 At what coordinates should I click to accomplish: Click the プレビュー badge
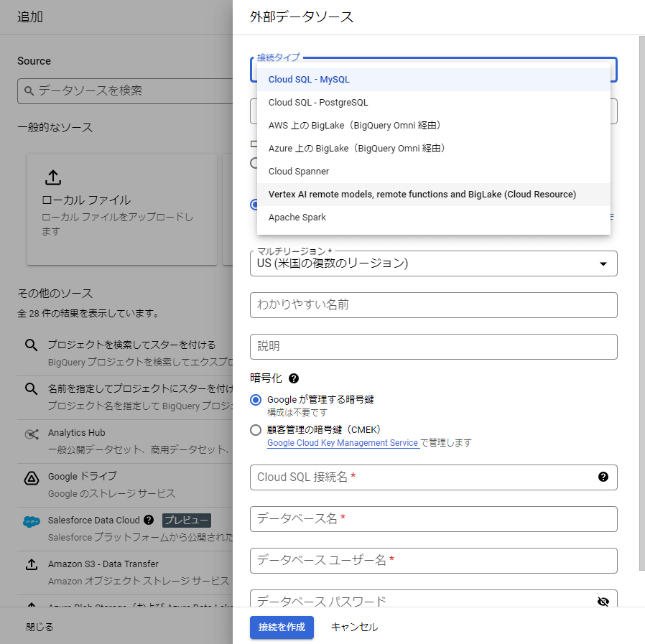pyautogui.click(x=187, y=521)
